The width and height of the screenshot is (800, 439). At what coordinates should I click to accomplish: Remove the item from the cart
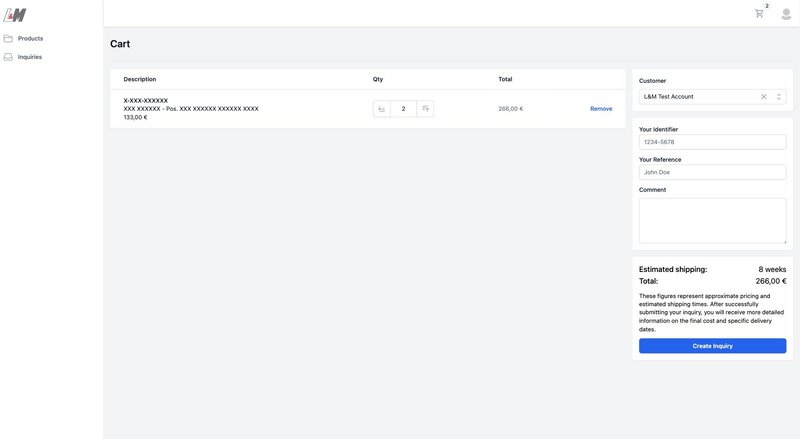point(601,109)
